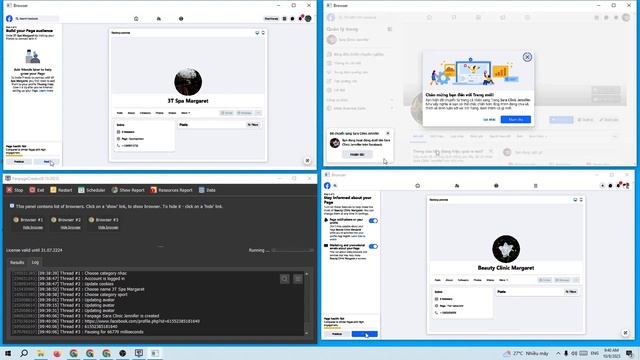Click Next in Build your Page audience step
This screenshot has height=360, width=640.
[47, 162]
